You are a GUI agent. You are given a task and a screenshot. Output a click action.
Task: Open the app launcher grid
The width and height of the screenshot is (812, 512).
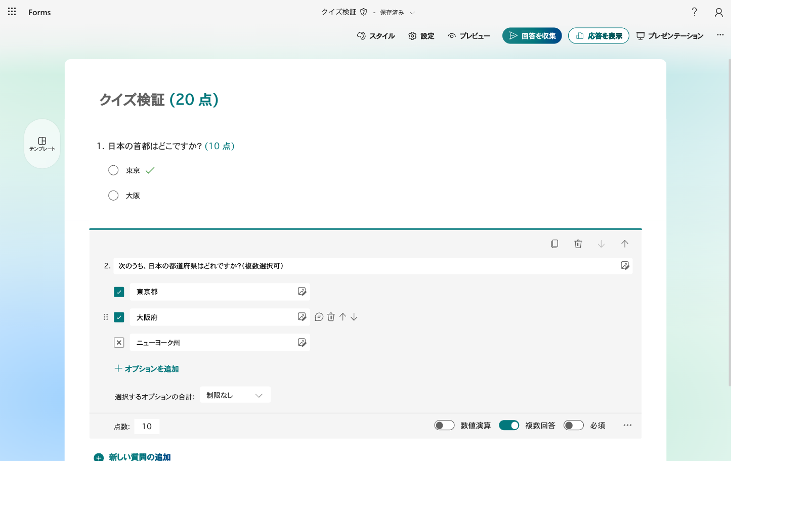point(12,12)
